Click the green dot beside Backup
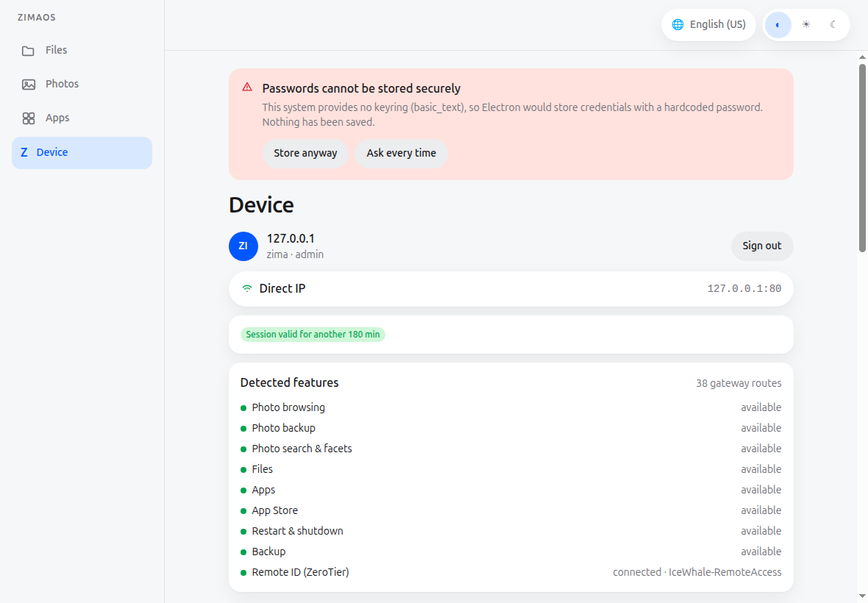The height and width of the screenshot is (603, 868). click(243, 552)
